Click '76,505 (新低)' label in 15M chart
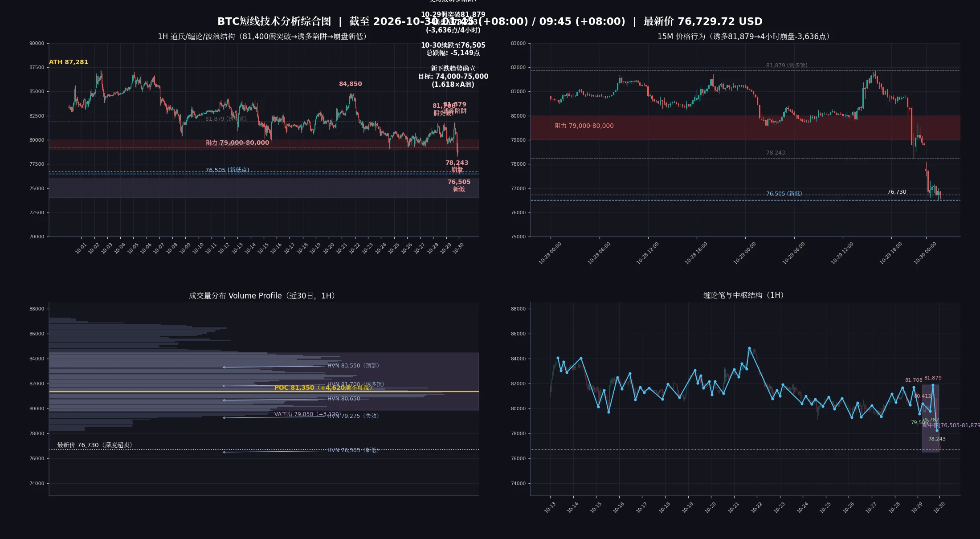The width and height of the screenshot is (980, 539). pos(784,193)
